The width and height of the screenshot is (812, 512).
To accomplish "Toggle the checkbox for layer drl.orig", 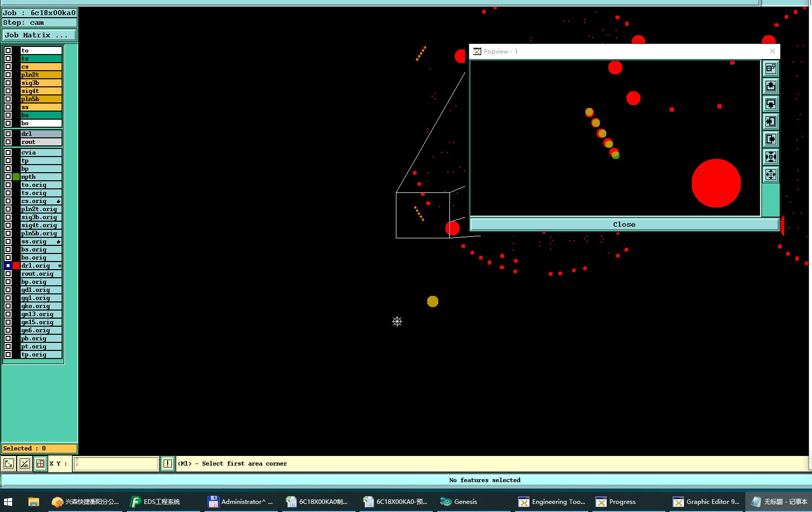I will [x=8, y=266].
